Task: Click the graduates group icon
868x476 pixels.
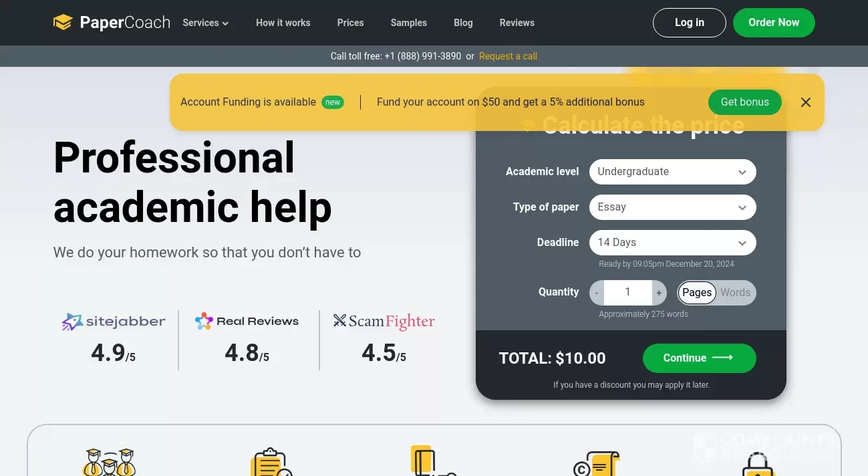Action: (x=109, y=463)
